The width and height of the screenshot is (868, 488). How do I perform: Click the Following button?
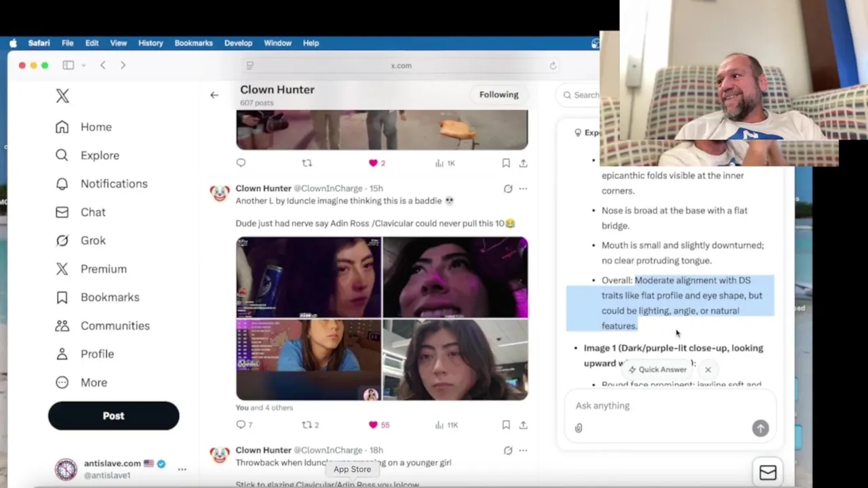[498, 95]
